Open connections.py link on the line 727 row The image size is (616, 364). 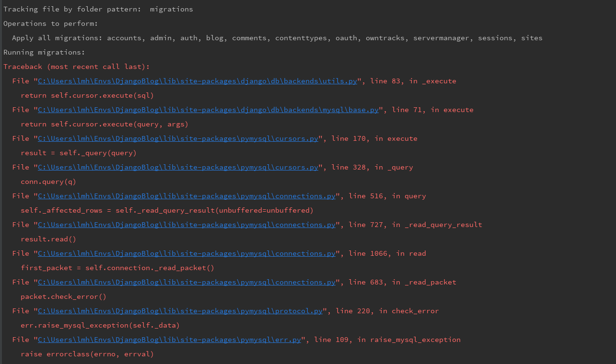[187, 225]
